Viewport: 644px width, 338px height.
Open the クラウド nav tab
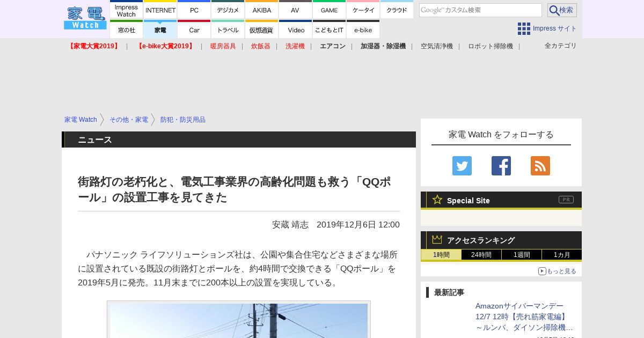click(x=397, y=10)
